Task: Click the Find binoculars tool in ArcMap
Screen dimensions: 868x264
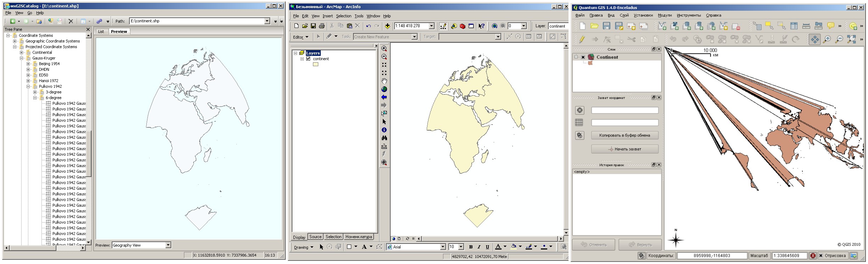Action: [x=384, y=138]
